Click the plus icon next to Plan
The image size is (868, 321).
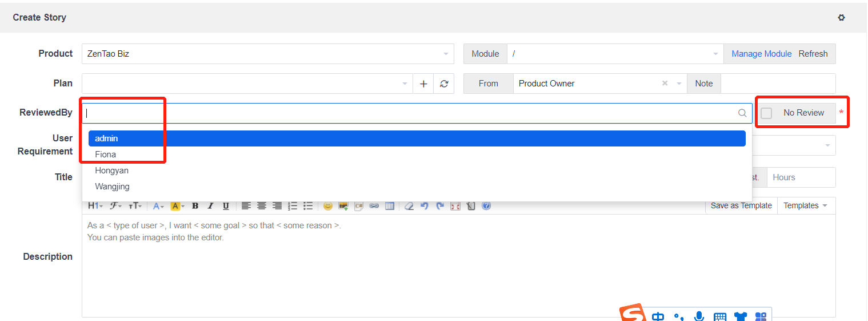tap(423, 84)
